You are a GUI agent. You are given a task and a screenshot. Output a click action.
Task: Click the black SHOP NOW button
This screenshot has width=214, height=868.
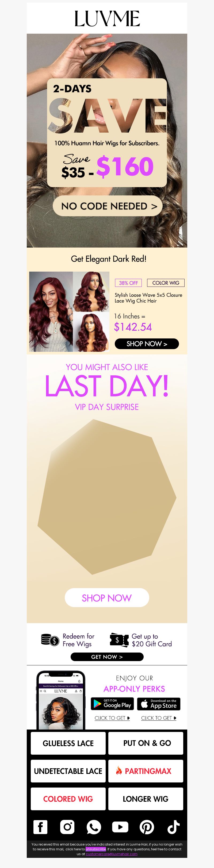pyautogui.click(x=147, y=344)
